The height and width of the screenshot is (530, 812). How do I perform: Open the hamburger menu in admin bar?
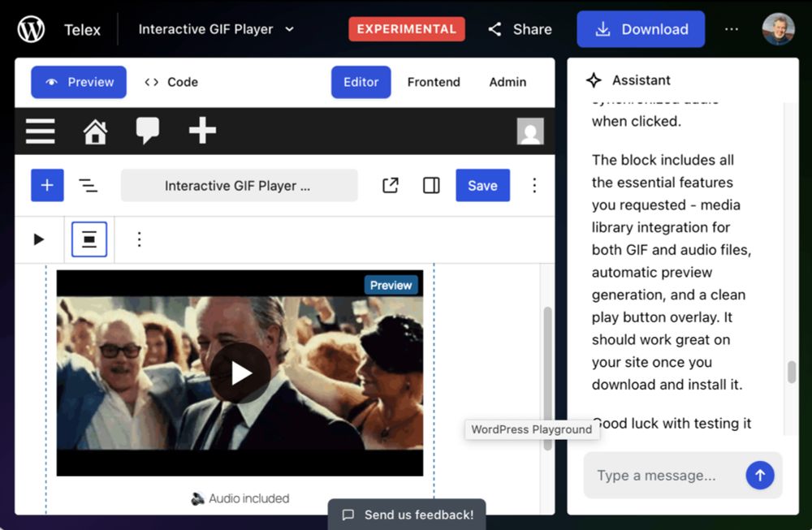41,131
